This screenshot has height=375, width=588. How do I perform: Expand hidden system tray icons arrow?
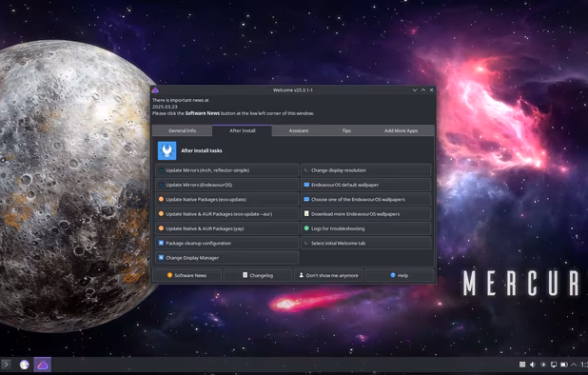574,365
